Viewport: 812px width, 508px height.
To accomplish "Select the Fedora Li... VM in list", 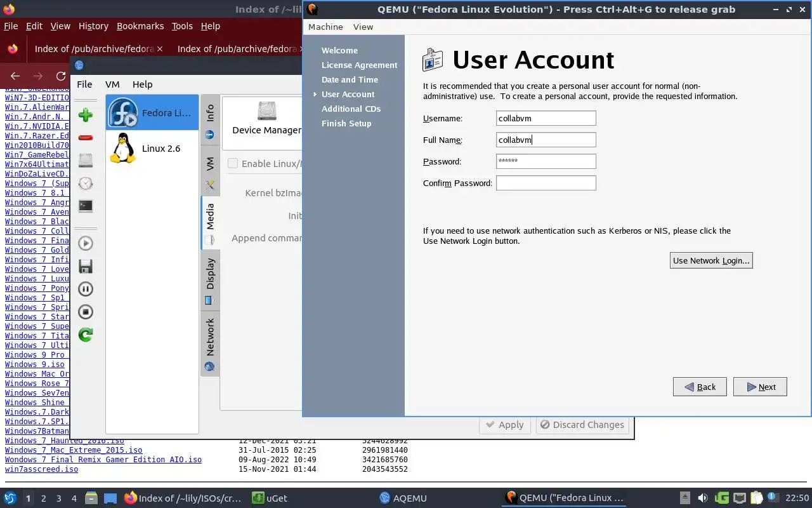I will 152,113.
